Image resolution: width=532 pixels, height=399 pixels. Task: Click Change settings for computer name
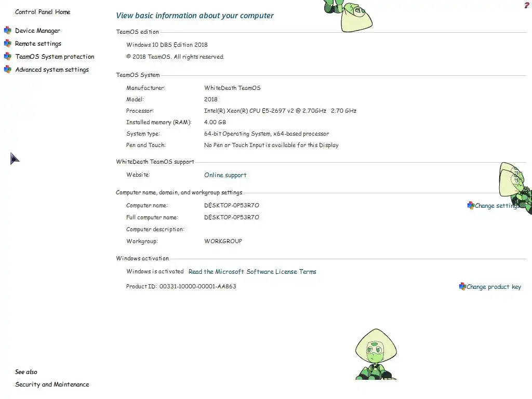(x=497, y=206)
